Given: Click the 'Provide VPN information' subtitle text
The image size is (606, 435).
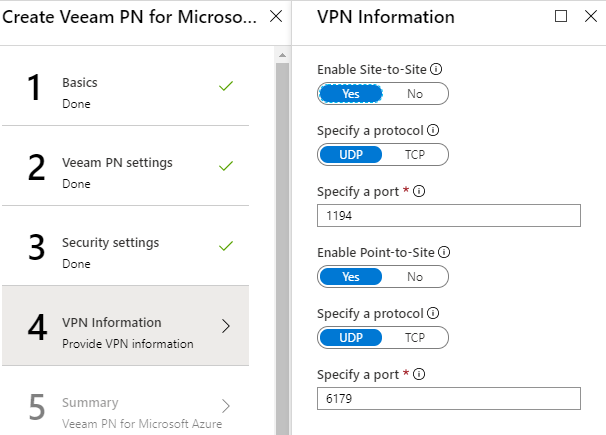Looking at the screenshot, I should [x=128, y=344].
